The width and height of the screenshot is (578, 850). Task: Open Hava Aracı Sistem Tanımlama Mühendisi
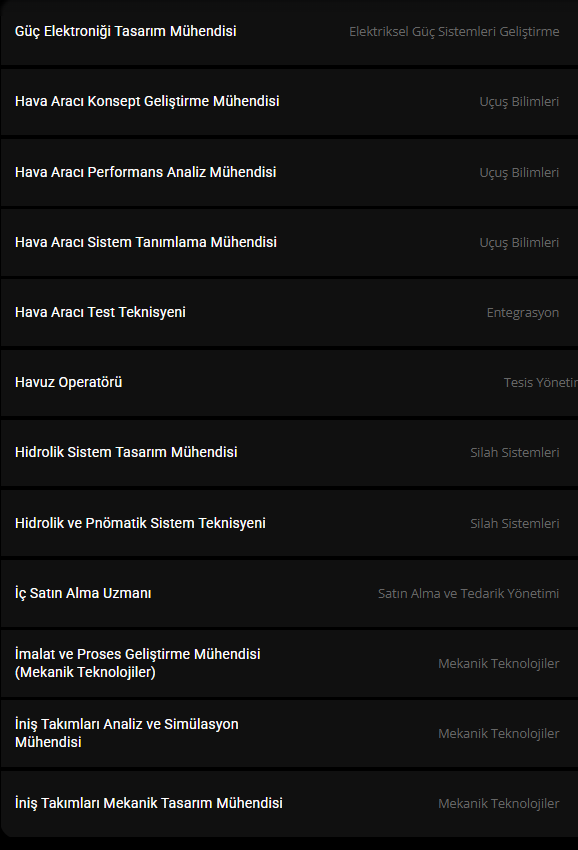click(289, 242)
